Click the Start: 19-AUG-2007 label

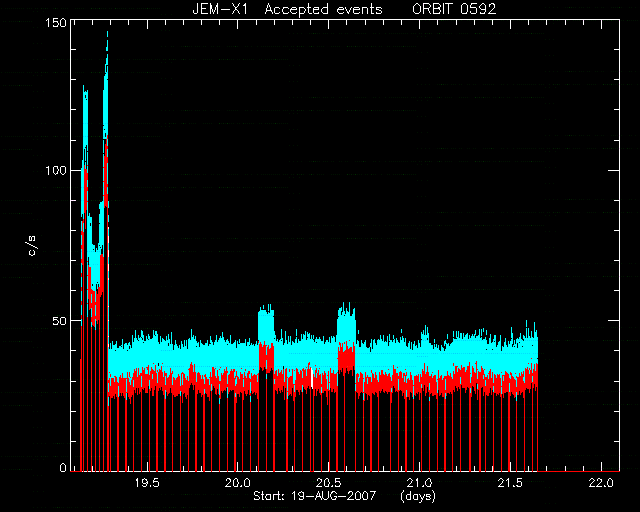[314, 496]
